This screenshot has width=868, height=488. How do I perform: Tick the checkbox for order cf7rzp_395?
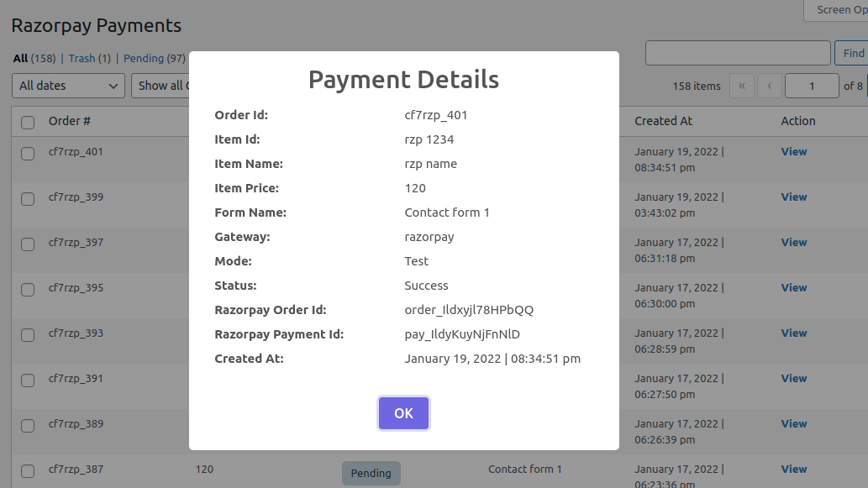coord(28,290)
